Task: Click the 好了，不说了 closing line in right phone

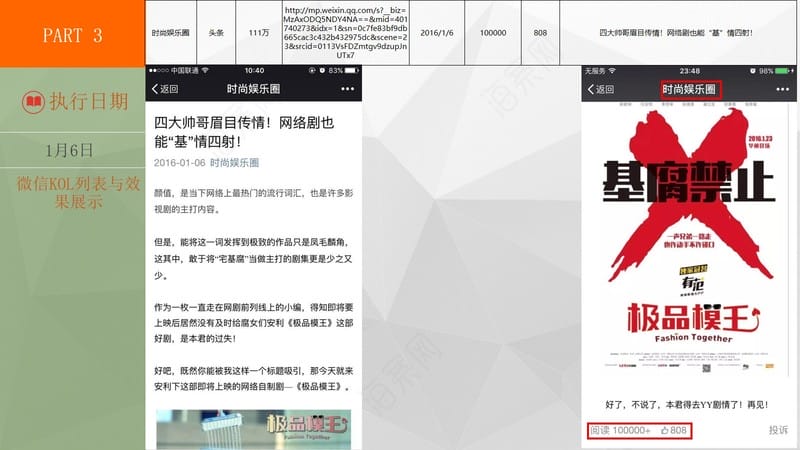Action: click(687, 405)
